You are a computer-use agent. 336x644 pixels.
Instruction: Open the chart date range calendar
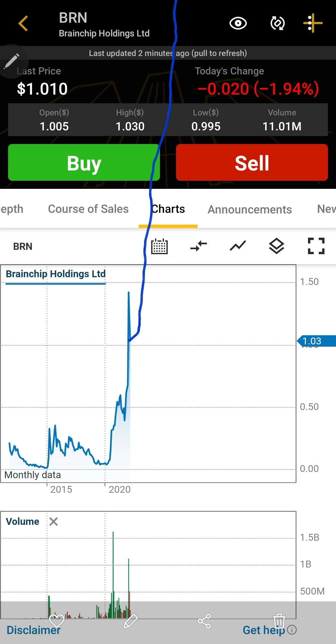click(x=159, y=246)
